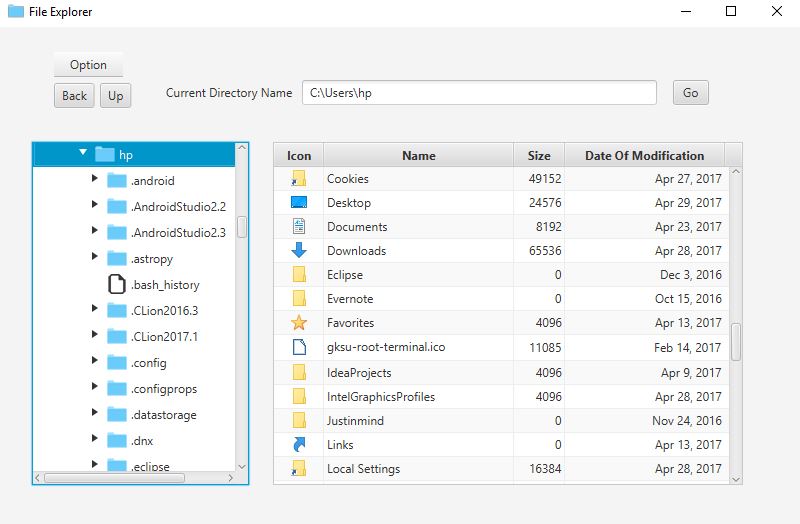Expand the .datastorage tree node

click(x=94, y=412)
